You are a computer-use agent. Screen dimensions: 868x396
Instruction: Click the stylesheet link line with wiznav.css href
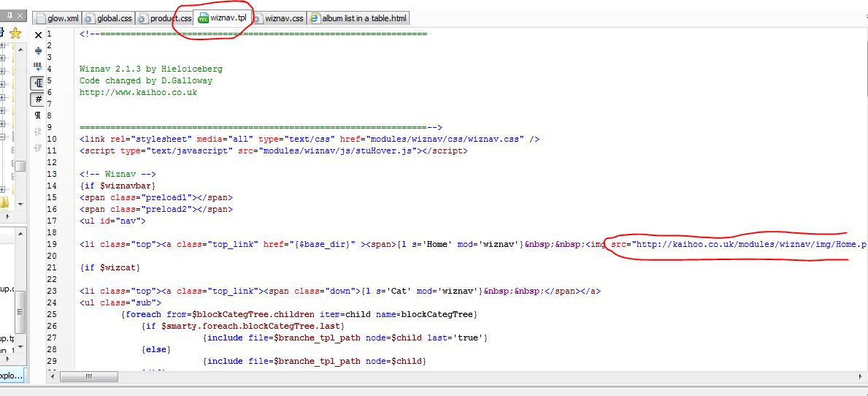pos(310,139)
